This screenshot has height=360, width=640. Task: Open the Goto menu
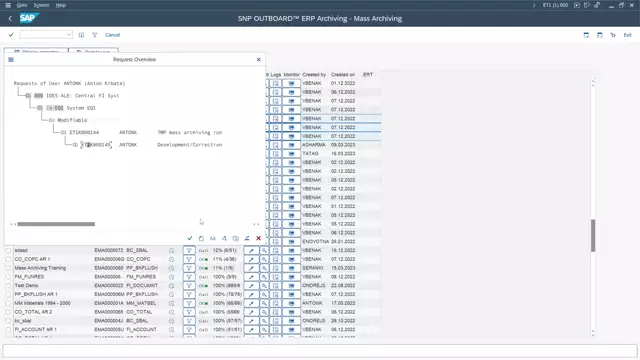(x=22, y=5)
